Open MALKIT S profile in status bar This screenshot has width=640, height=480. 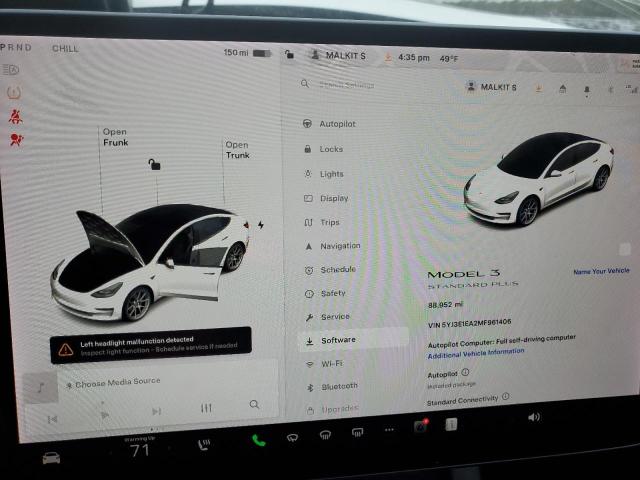(338, 55)
